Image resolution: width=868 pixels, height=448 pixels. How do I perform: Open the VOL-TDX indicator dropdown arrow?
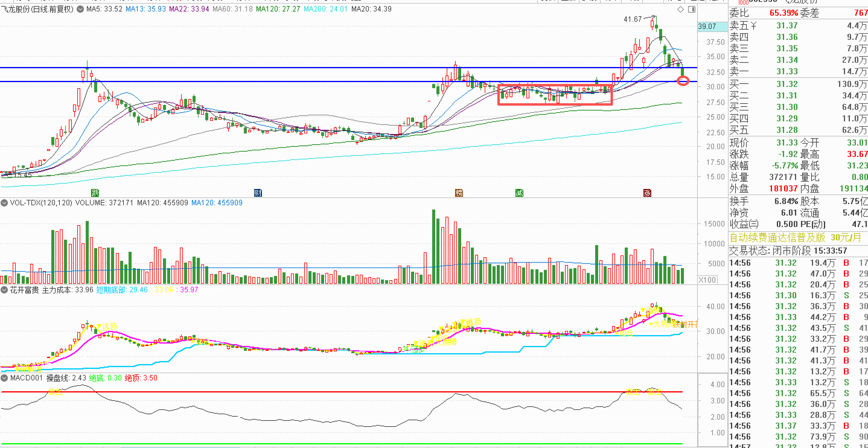pos(5,203)
